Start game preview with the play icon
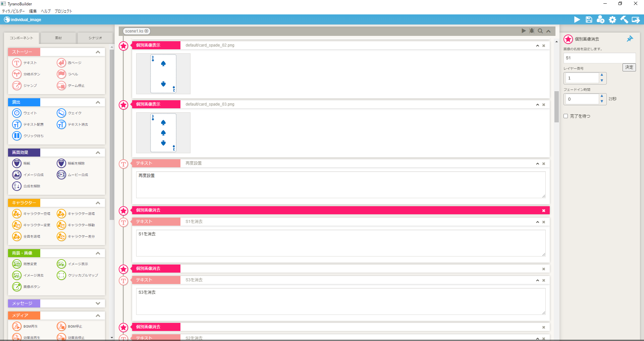Image resolution: width=644 pixels, height=341 pixels. point(577,19)
